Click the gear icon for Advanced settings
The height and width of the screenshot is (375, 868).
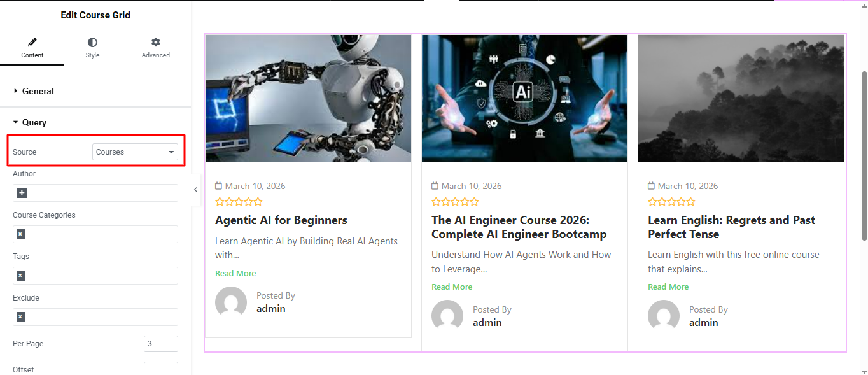(155, 43)
